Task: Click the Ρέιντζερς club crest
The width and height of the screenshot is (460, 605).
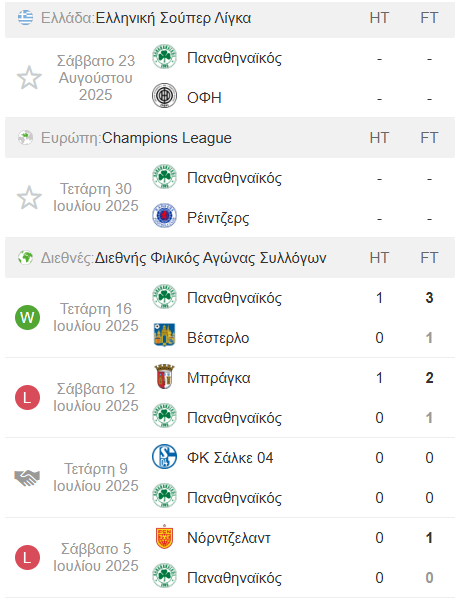Action: 164,215
